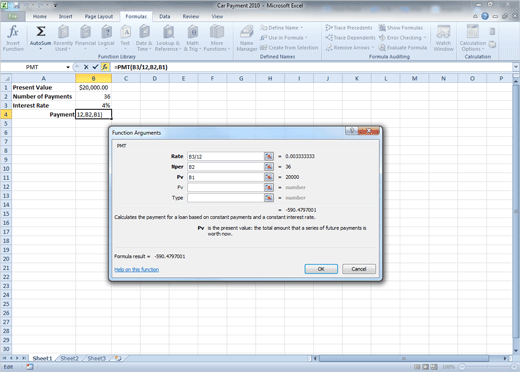
Task: Open the Financial functions library
Action: 85,36
